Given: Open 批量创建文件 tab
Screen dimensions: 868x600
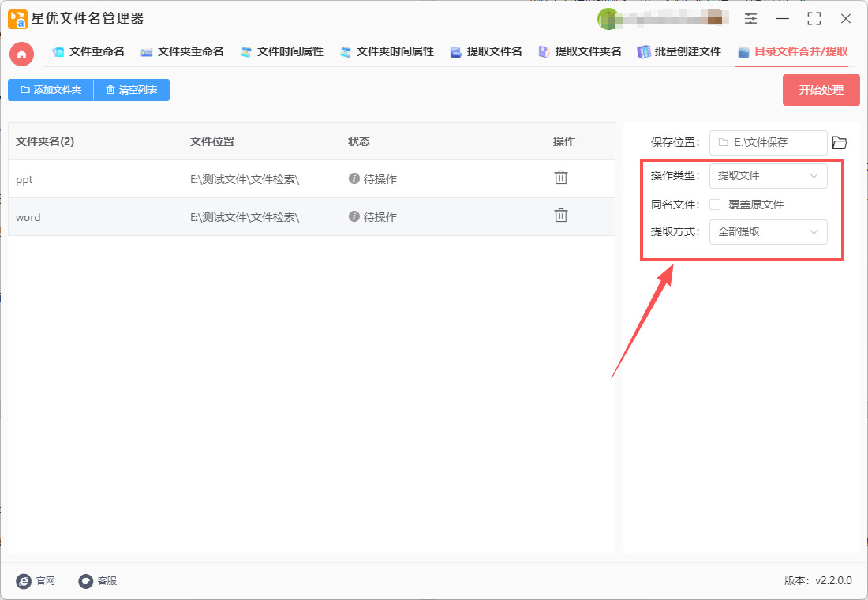Looking at the screenshot, I should click(x=679, y=52).
